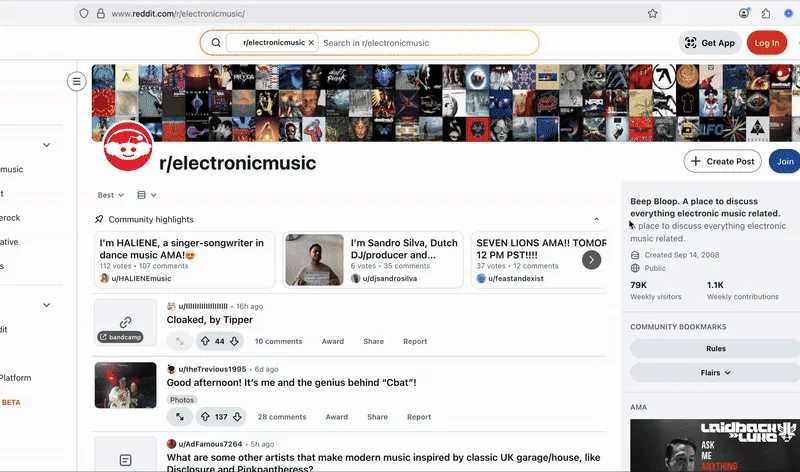Click the text post thumbnail for UK garage post
Viewport: 800px width, 472px height.
tap(126, 454)
